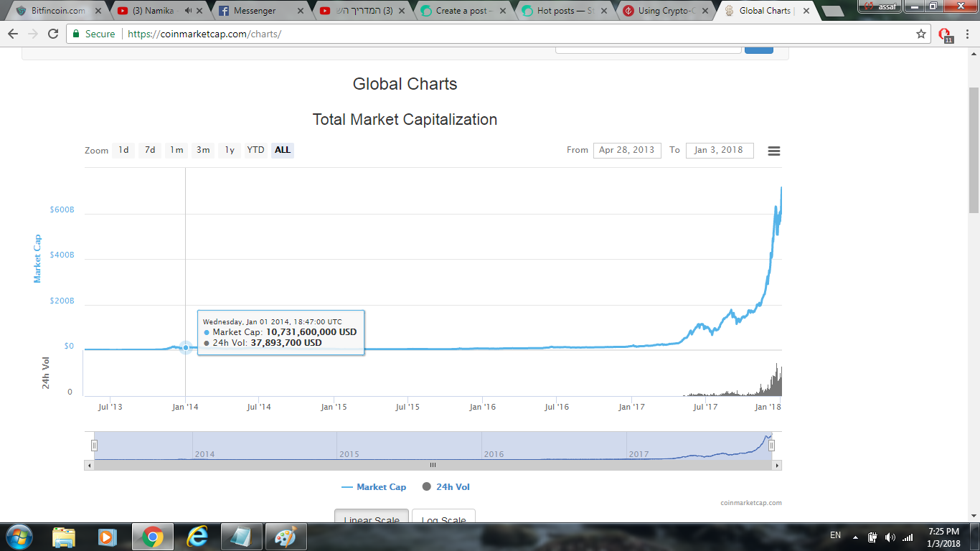Click the page scrollbar down arrow
980x551 pixels.
coord(974,515)
